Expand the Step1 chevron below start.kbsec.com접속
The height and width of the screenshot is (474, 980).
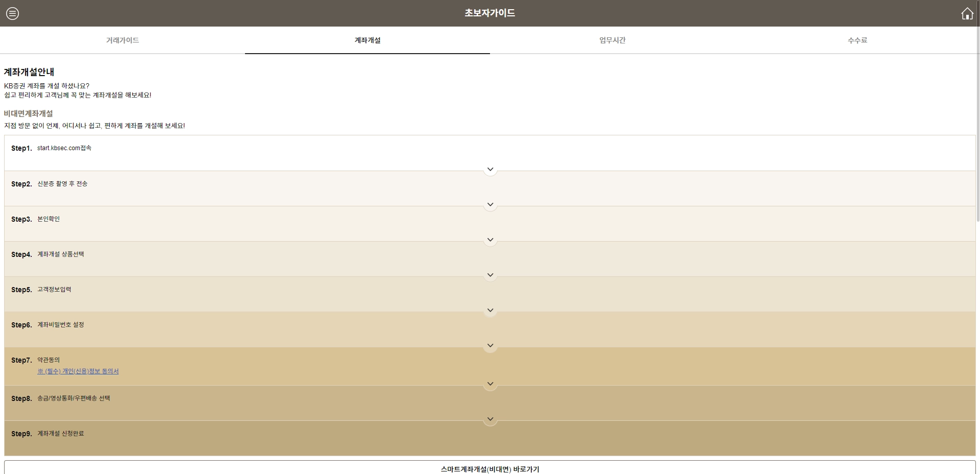click(x=490, y=169)
